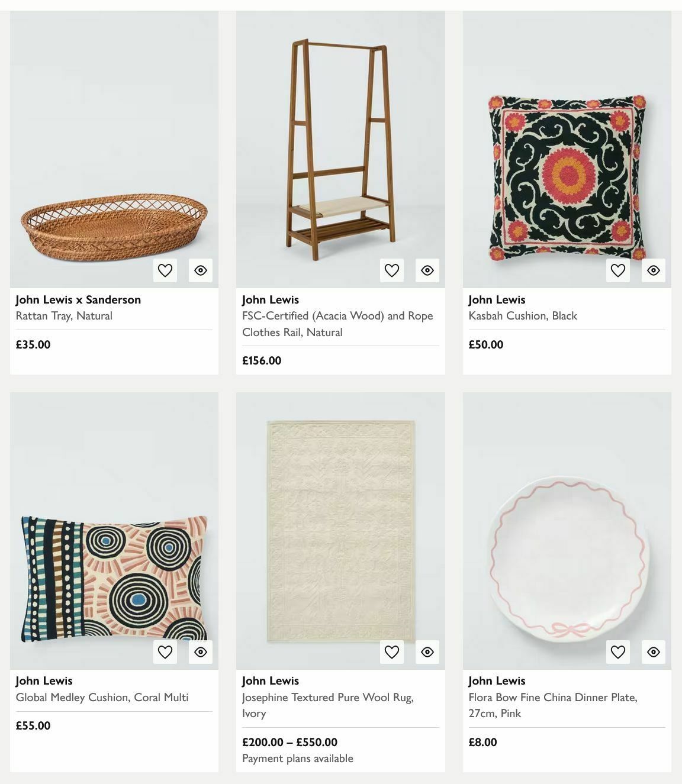The width and height of the screenshot is (682, 784).
Task: Click the heart on the Josephine Wool Rug
Action: pos(392,651)
